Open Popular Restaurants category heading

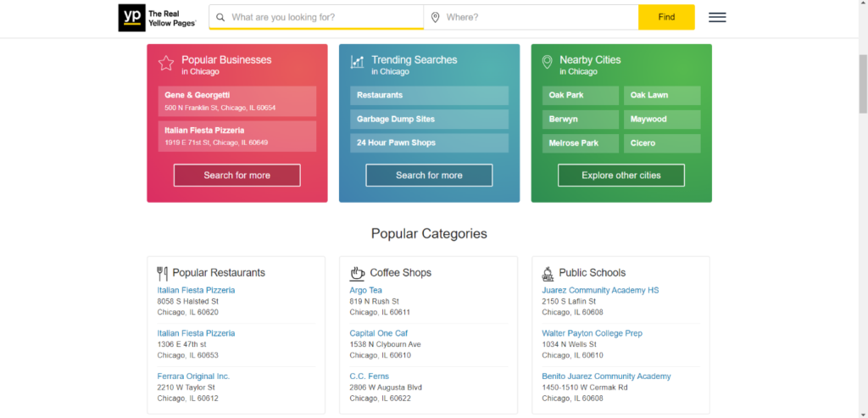(219, 273)
